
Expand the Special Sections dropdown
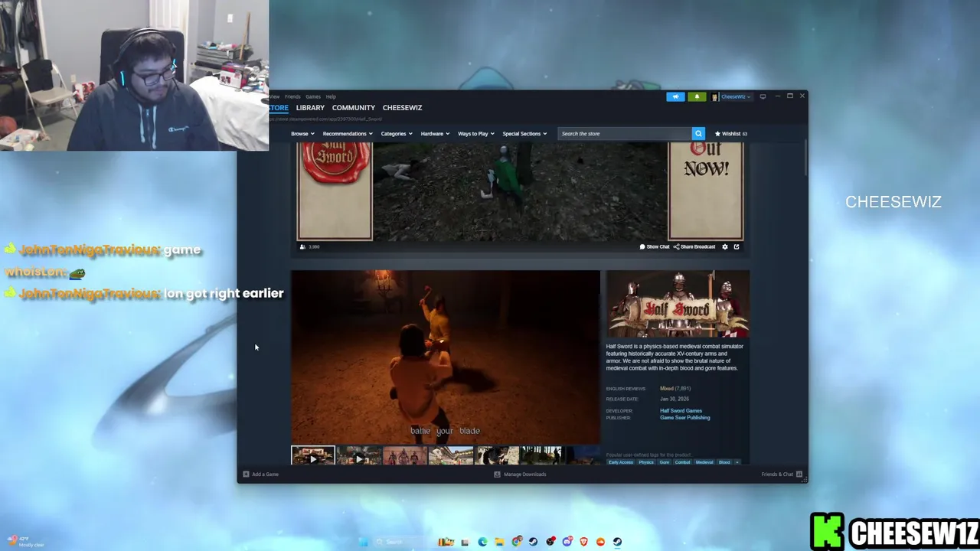(x=524, y=134)
